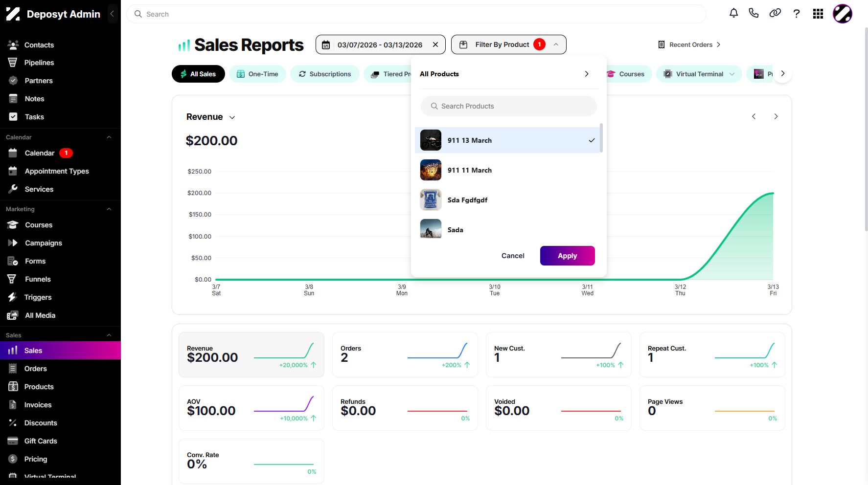Viewport: 868px width, 485px height.
Task: Collapse the sidebar with the arrow
Action: pyautogui.click(x=112, y=14)
